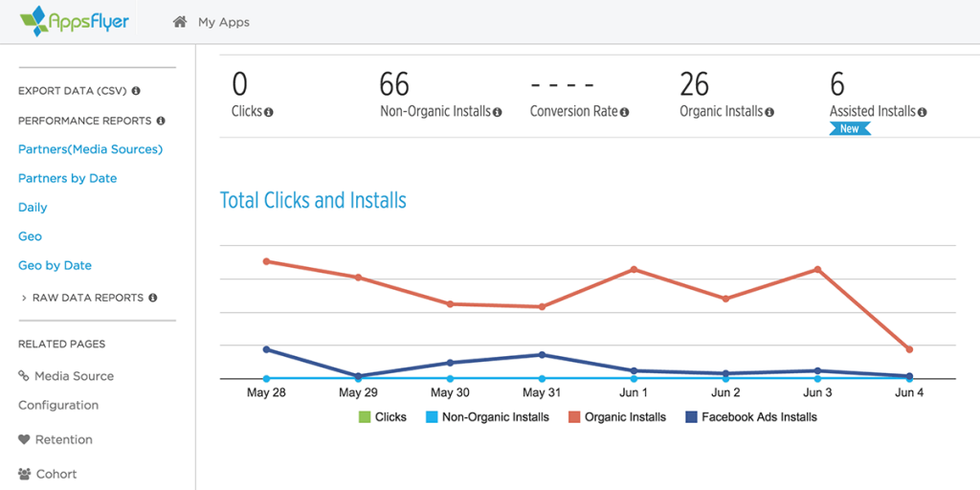
Task: Click info icon next to Export Data (CSV)
Action: click(136, 91)
